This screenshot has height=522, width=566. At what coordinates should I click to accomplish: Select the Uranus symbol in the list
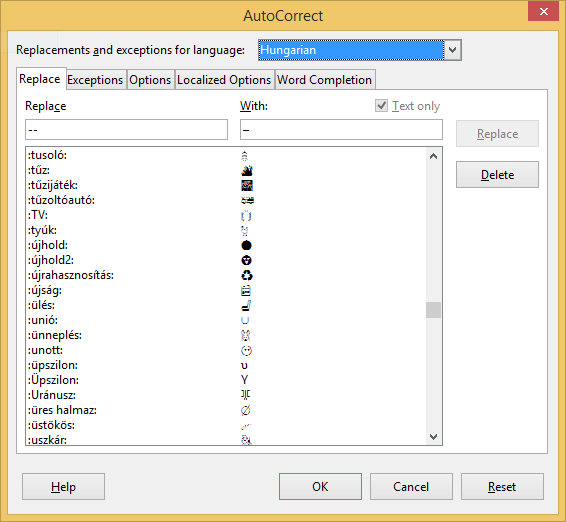tap(245, 395)
